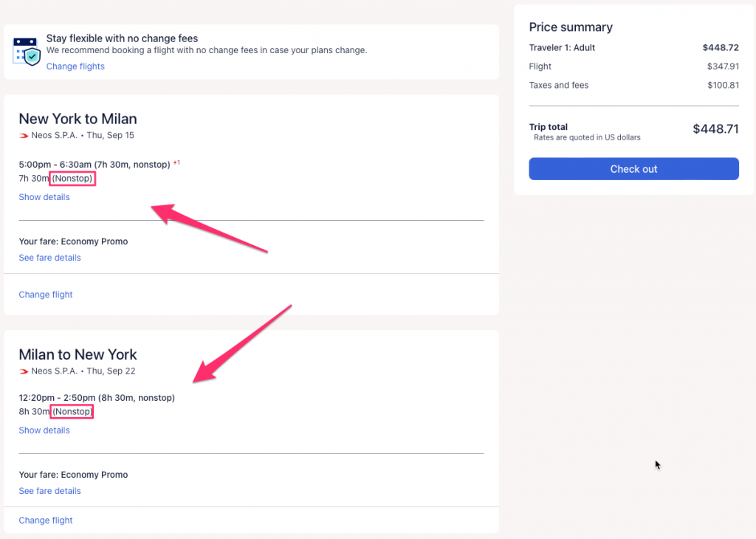Click the red +1 day arrival indicator

click(176, 162)
